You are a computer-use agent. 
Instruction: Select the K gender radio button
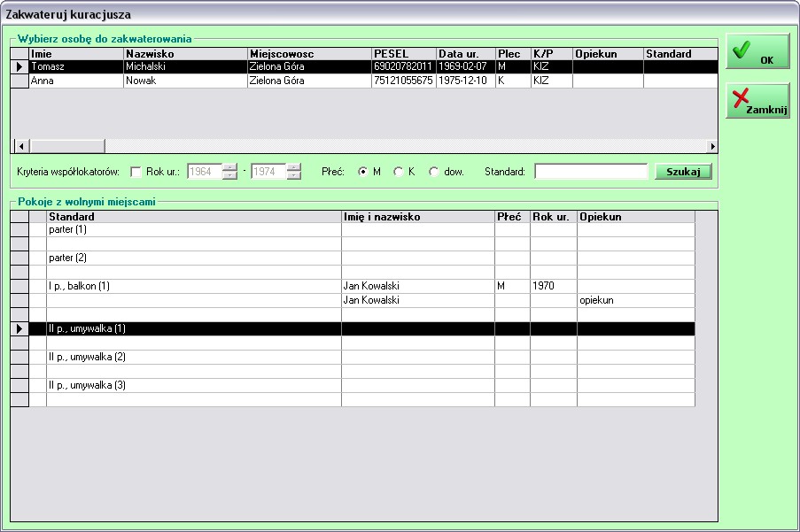399,172
